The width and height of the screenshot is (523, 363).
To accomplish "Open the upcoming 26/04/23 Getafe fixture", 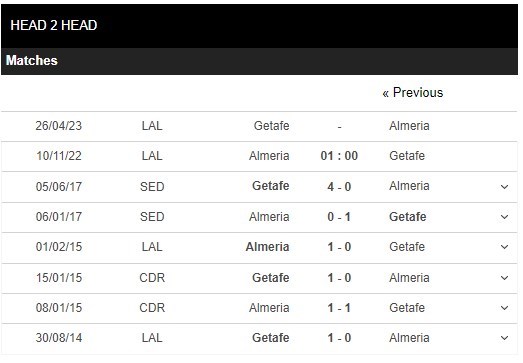I will click(x=259, y=126).
